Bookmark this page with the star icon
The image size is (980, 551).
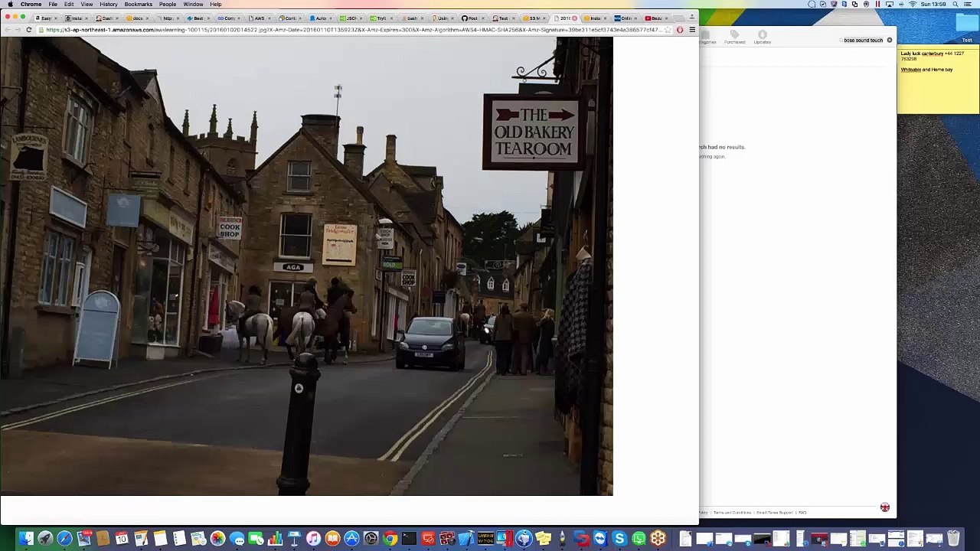coord(668,30)
